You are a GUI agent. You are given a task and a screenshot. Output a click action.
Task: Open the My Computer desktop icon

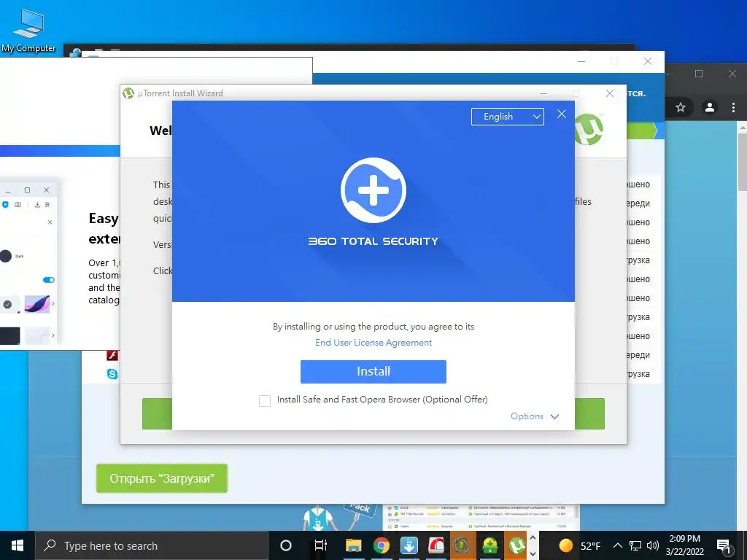(x=28, y=30)
